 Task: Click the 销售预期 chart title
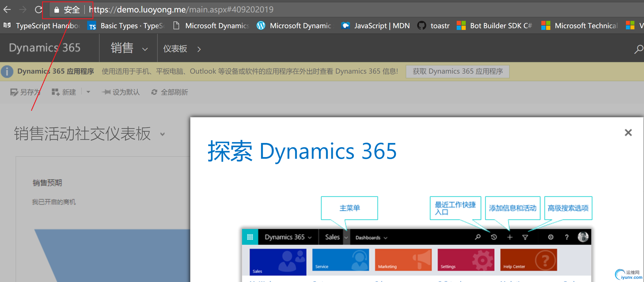pyautogui.click(x=47, y=183)
